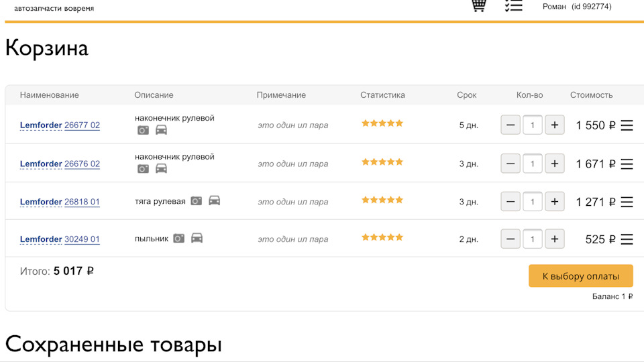Click quantity field for Lemforder 26676 02
644x362 pixels.
[532, 164]
